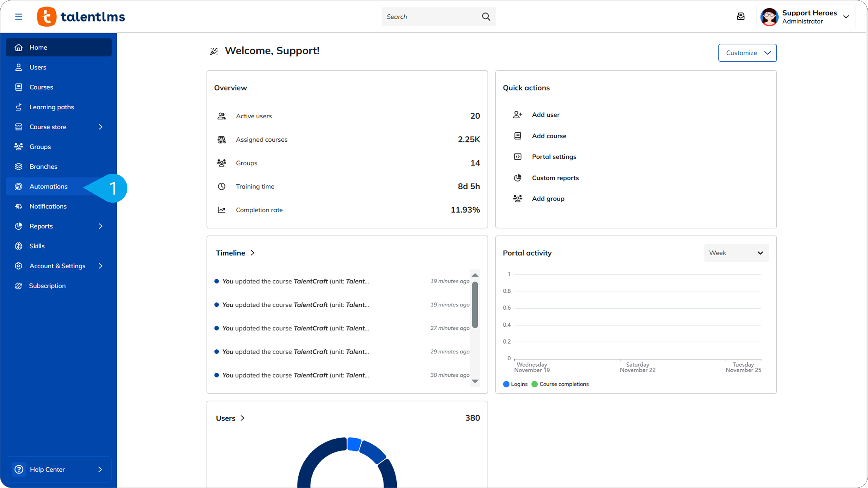Expand the Reports submenu

coord(100,226)
